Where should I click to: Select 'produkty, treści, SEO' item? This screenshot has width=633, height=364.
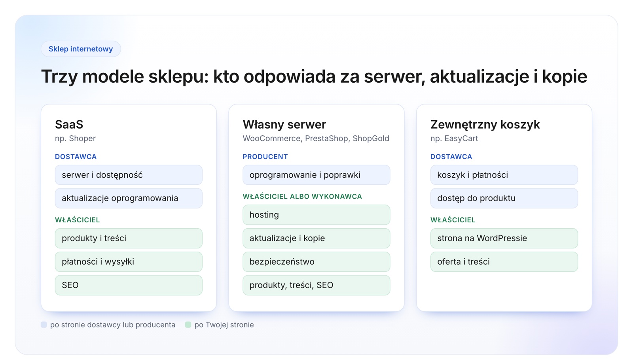click(x=316, y=285)
